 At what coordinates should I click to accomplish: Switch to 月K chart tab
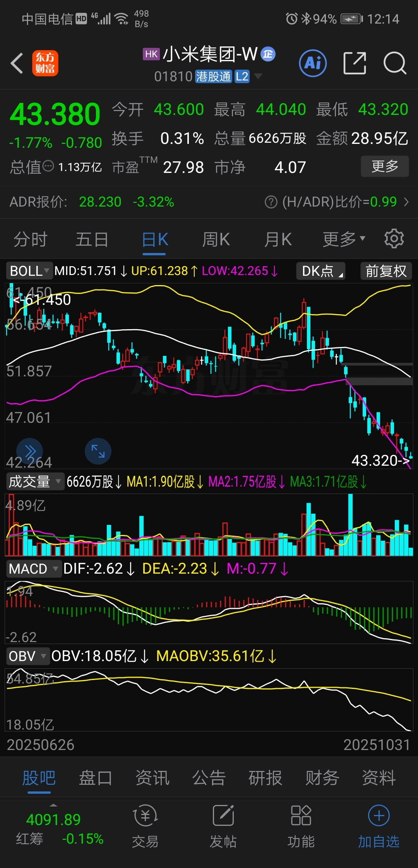pyautogui.click(x=278, y=239)
